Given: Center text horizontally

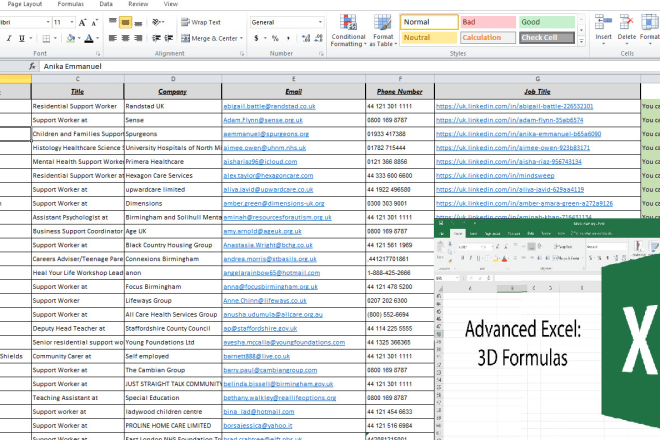Looking at the screenshot, I should click(x=125, y=38).
